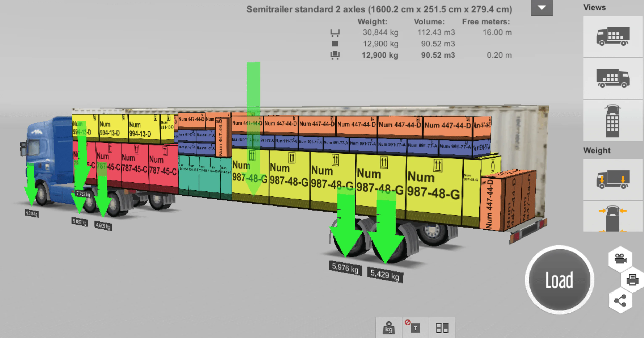Share the load plan
The image size is (644, 338).
620,301
